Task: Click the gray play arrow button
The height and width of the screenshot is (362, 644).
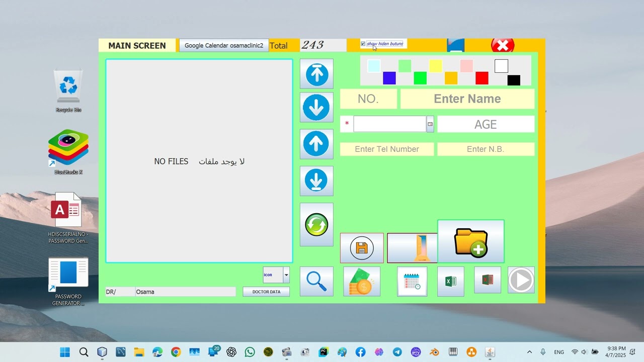Action: point(521,280)
